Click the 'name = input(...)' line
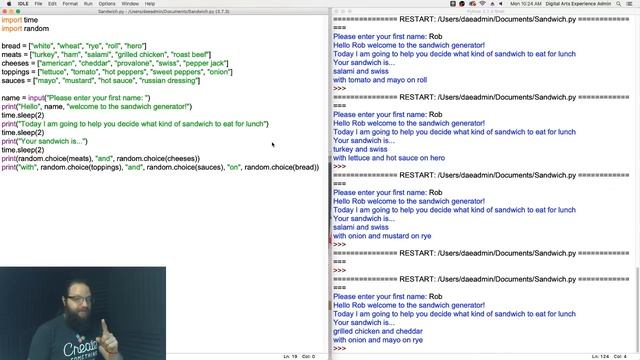 point(76,98)
